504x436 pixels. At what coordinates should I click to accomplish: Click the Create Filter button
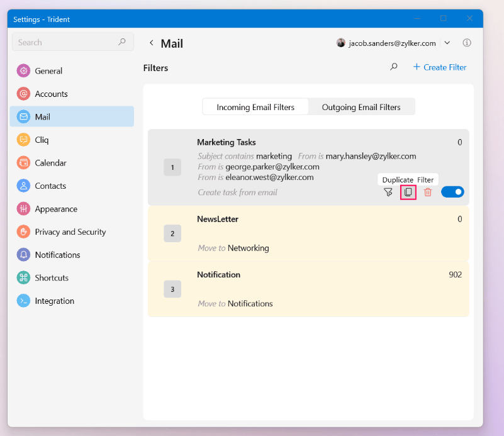tap(439, 67)
